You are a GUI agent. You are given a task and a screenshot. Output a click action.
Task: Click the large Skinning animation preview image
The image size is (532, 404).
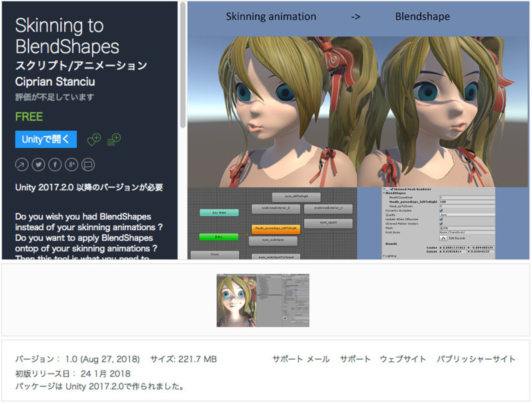358,130
